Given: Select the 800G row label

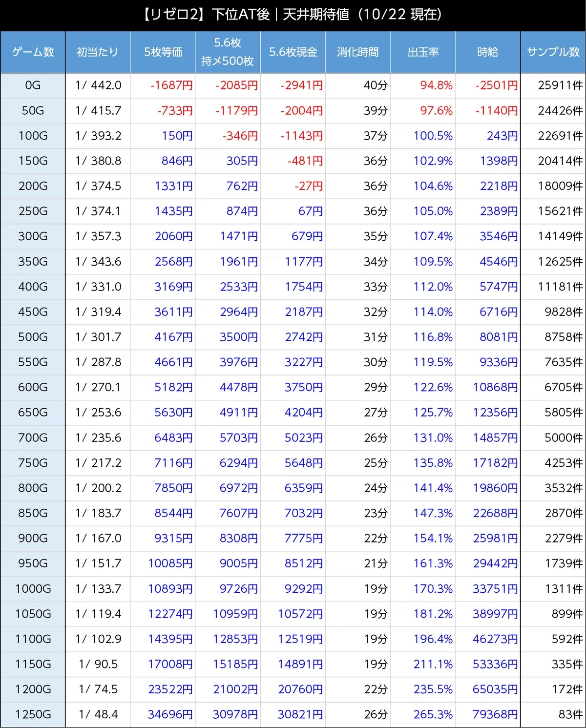Looking at the screenshot, I should (x=33, y=488).
